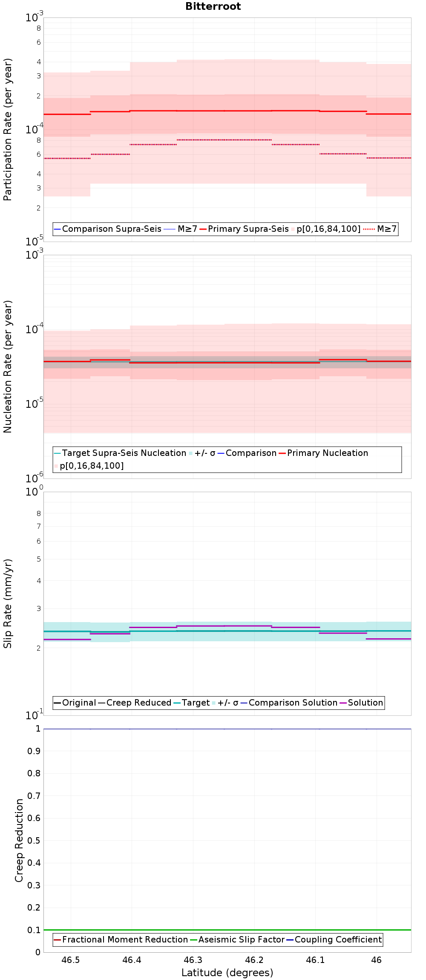The width and height of the screenshot is (426, 980).
Task: Select Aseismic Slip Factor legend entry
Action: 237,940
